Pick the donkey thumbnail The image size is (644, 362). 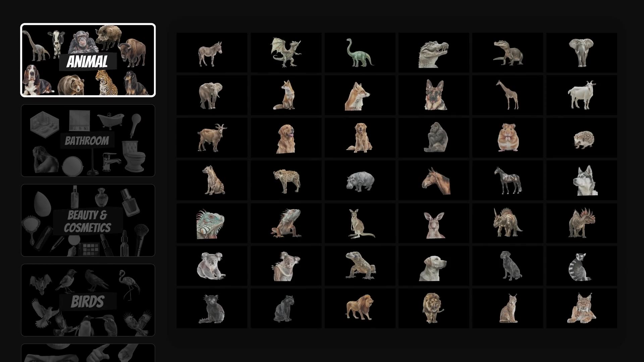click(212, 53)
